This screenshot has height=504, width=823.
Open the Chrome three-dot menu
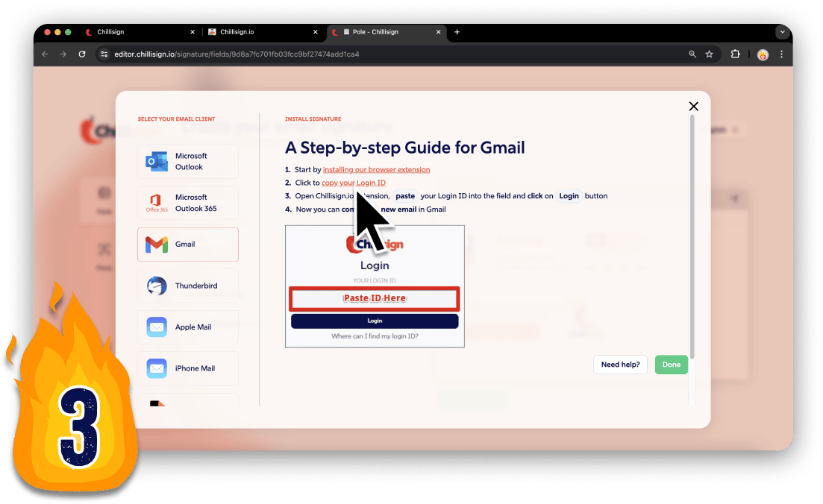click(781, 54)
